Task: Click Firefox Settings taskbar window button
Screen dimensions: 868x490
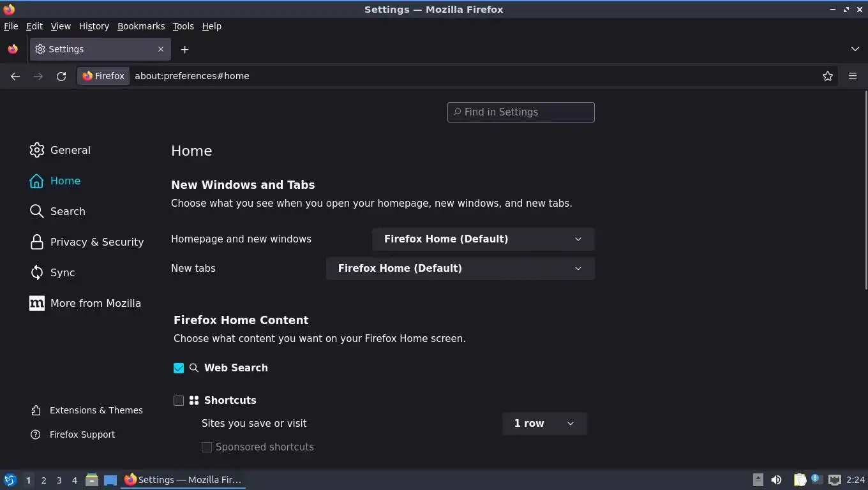Action: click(183, 480)
